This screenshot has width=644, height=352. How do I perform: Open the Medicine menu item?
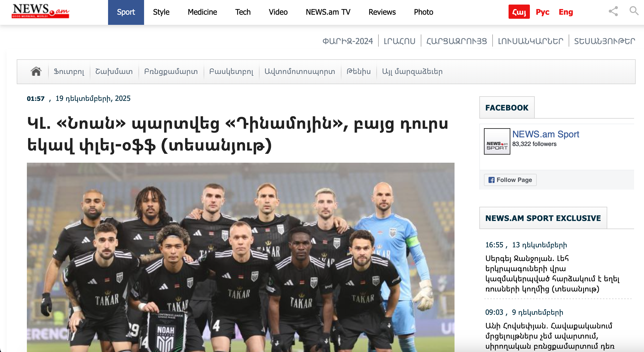point(202,12)
